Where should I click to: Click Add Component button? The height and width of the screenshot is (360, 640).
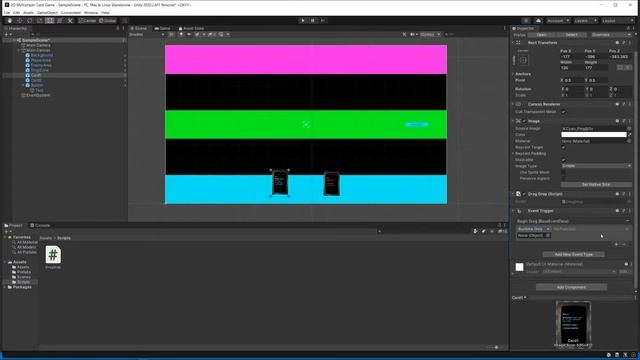click(571, 287)
